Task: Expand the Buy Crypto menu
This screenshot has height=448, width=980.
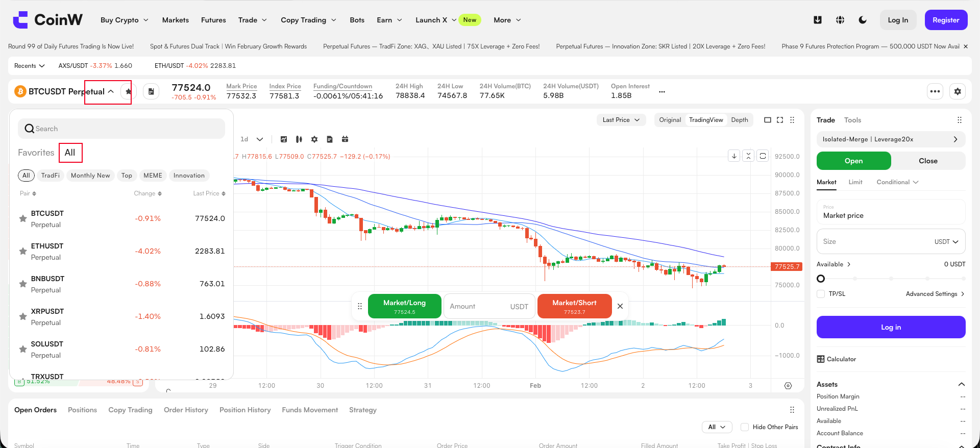Action: point(125,20)
